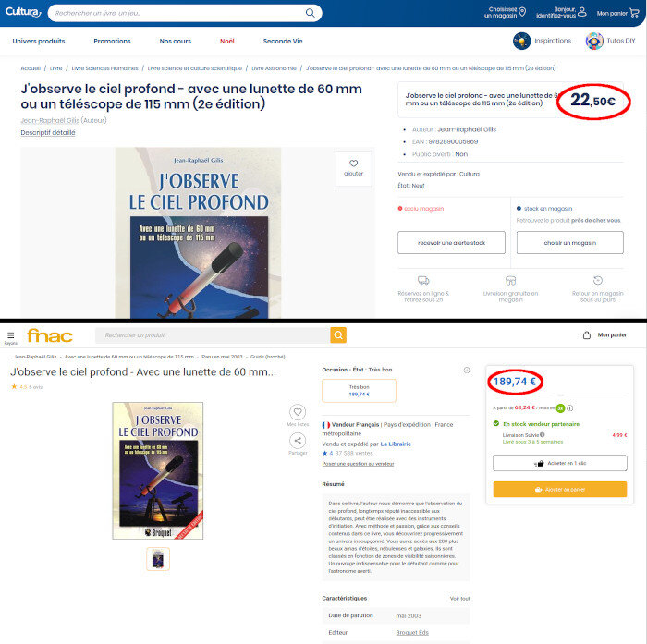Screen dimensions: 647x644
Task: Click the Cultura search magnifier icon
Action: tap(310, 13)
